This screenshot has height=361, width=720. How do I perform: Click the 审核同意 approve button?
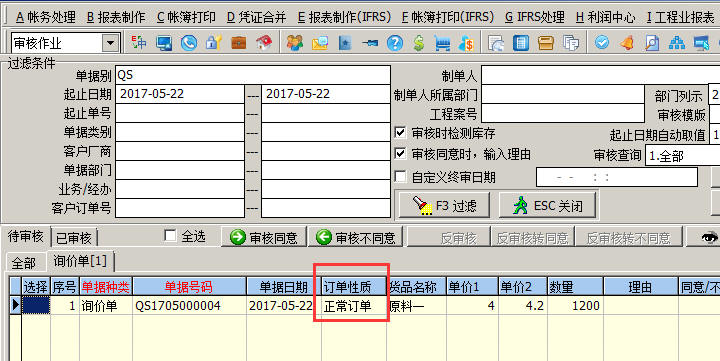pos(264,238)
